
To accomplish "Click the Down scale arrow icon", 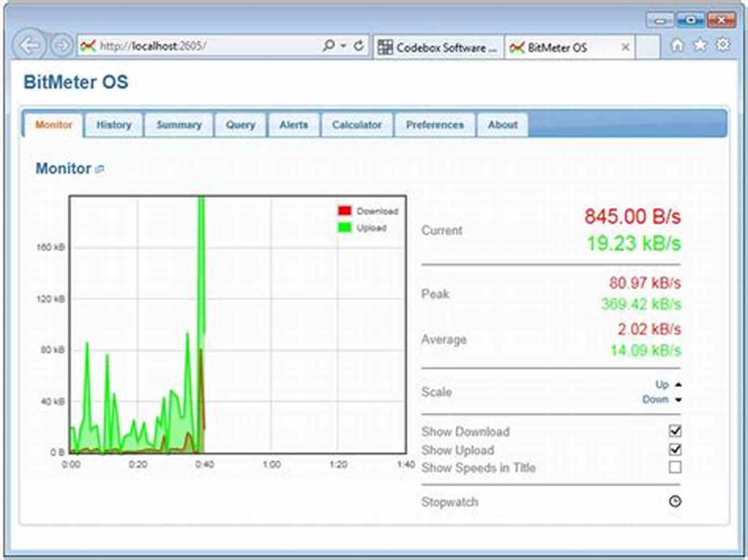I will [678, 400].
